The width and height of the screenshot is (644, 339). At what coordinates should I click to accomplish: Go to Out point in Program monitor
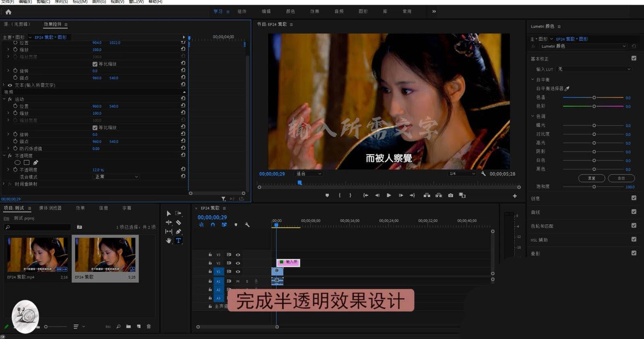[x=412, y=195]
